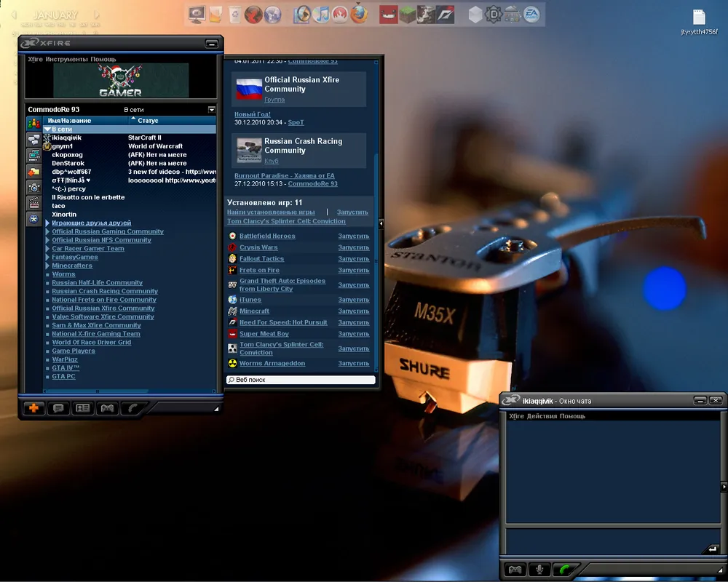728x582 pixels.
Task: Expand the chat window side panel arrow
Action: click(x=723, y=486)
